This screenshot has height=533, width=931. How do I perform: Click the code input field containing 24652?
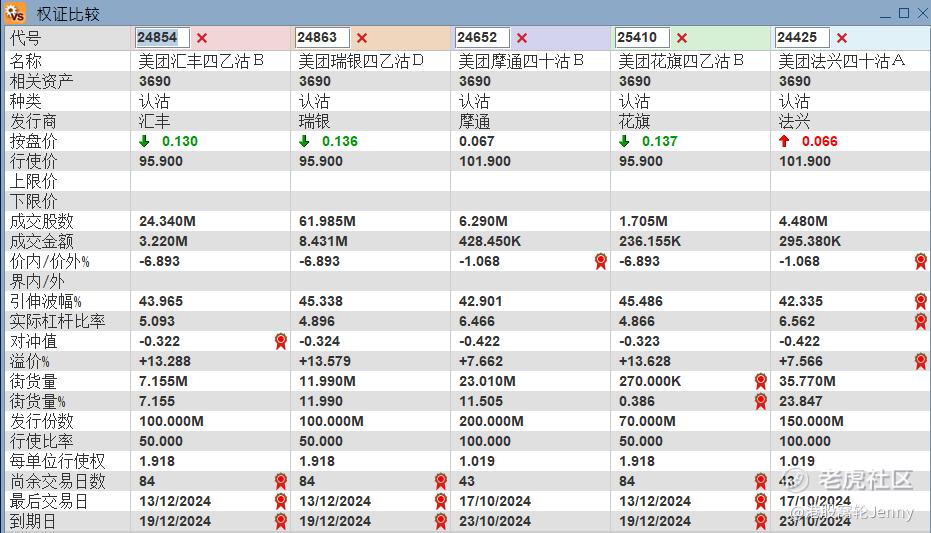[482, 37]
